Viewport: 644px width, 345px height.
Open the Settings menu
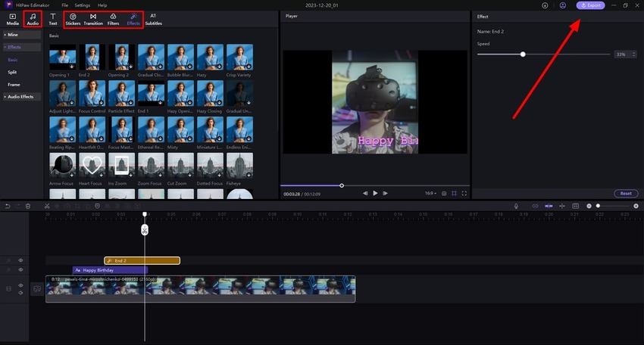(82, 5)
